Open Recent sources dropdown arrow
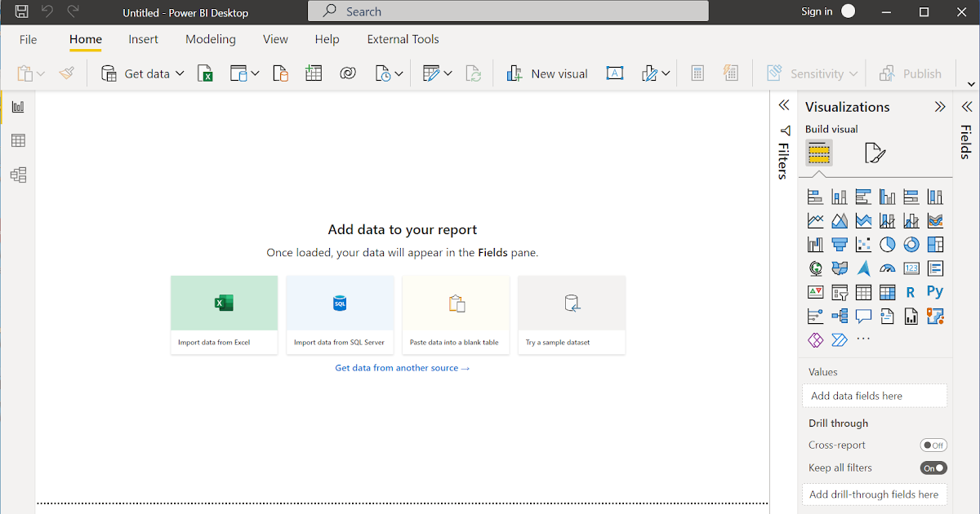Screen dimensions: 980x514 point(399,73)
